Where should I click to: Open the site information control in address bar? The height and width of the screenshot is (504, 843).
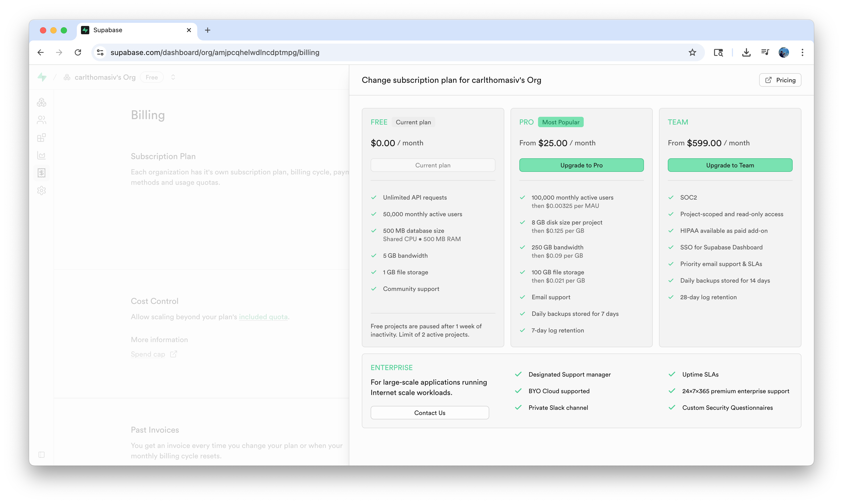click(x=100, y=52)
